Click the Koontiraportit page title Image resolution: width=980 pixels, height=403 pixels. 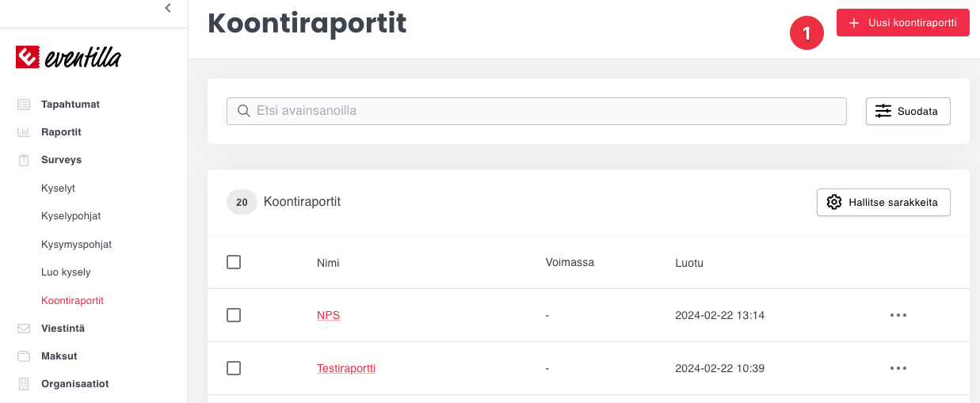click(307, 24)
